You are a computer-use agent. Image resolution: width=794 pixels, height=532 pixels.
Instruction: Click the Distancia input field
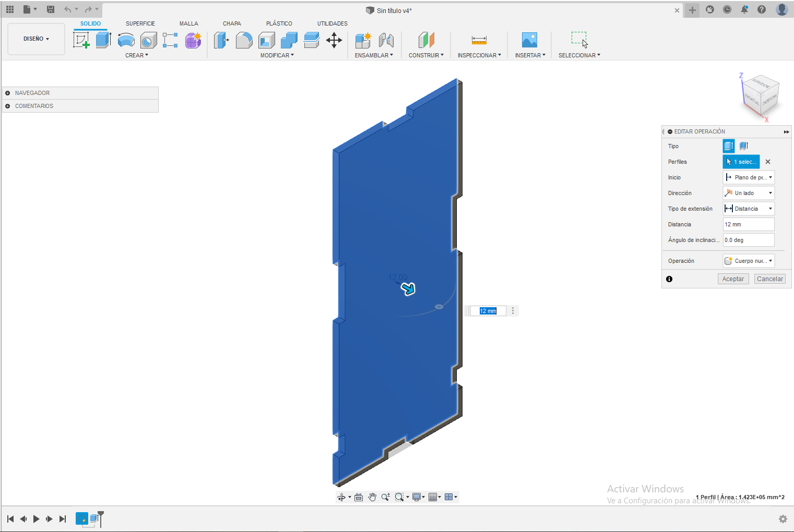click(749, 224)
